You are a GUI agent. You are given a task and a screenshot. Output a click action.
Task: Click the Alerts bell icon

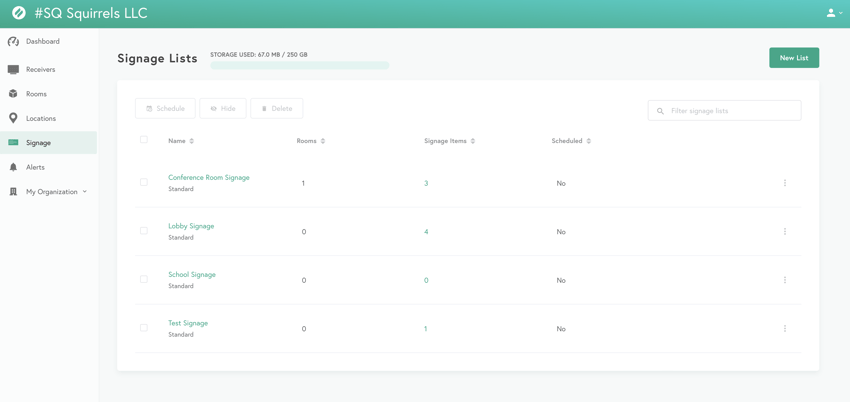pyautogui.click(x=13, y=167)
